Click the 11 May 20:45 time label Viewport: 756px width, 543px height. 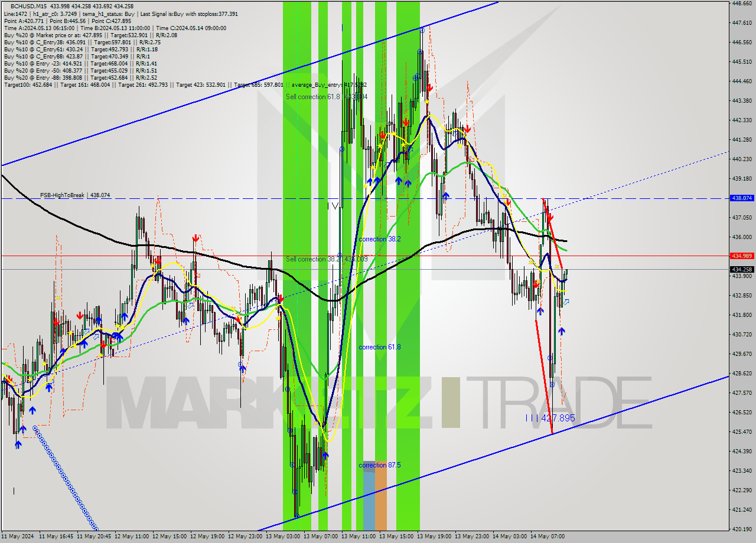[94, 537]
